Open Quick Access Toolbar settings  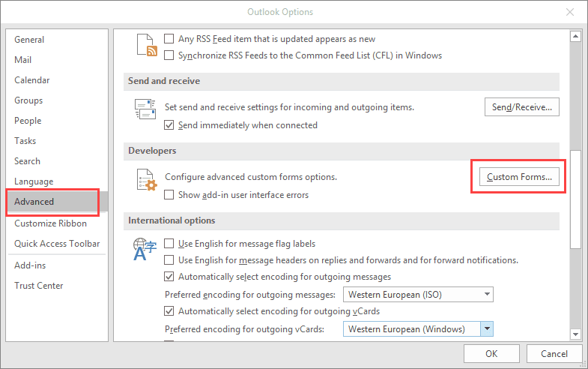57,244
